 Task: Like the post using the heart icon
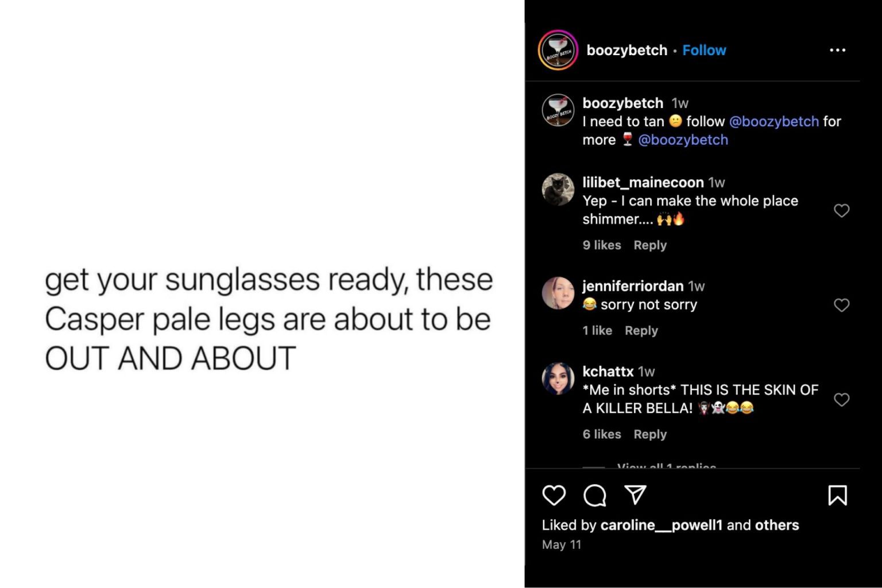pyautogui.click(x=554, y=495)
